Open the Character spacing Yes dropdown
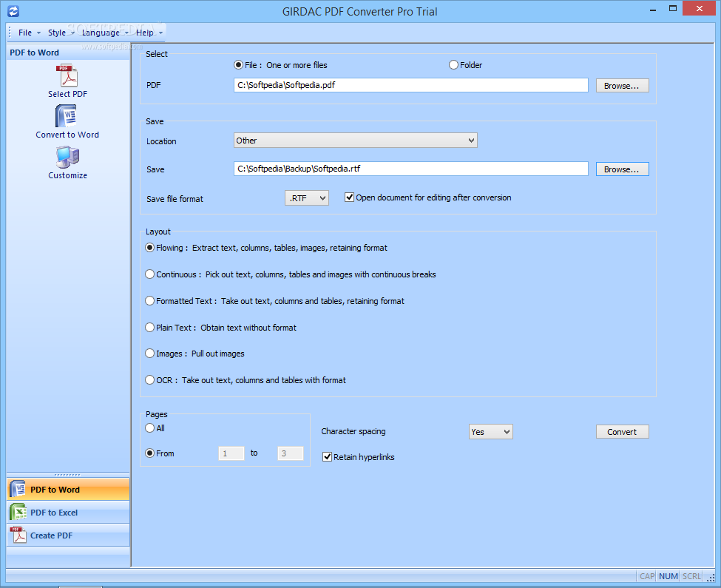This screenshot has height=588, width=721. [x=490, y=432]
